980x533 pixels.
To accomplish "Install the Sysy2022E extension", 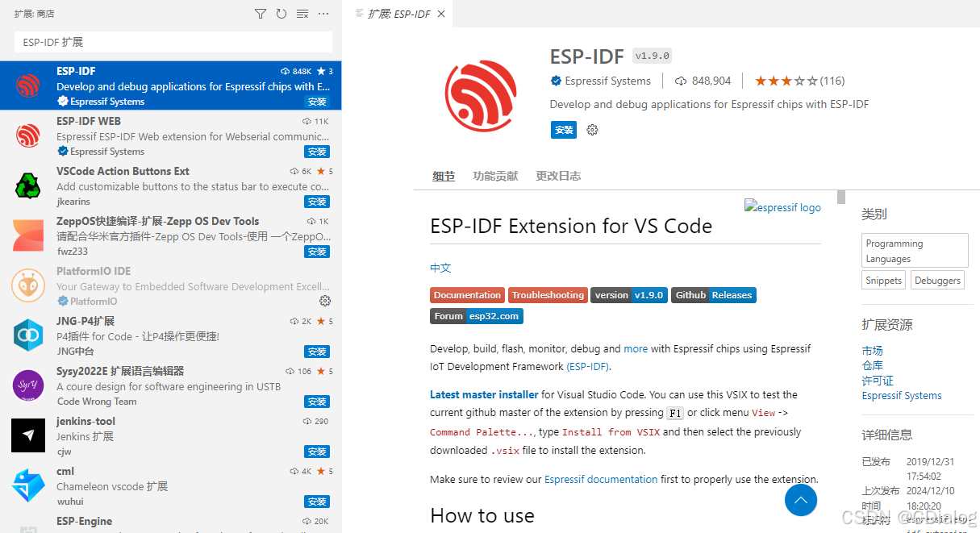I will (317, 402).
